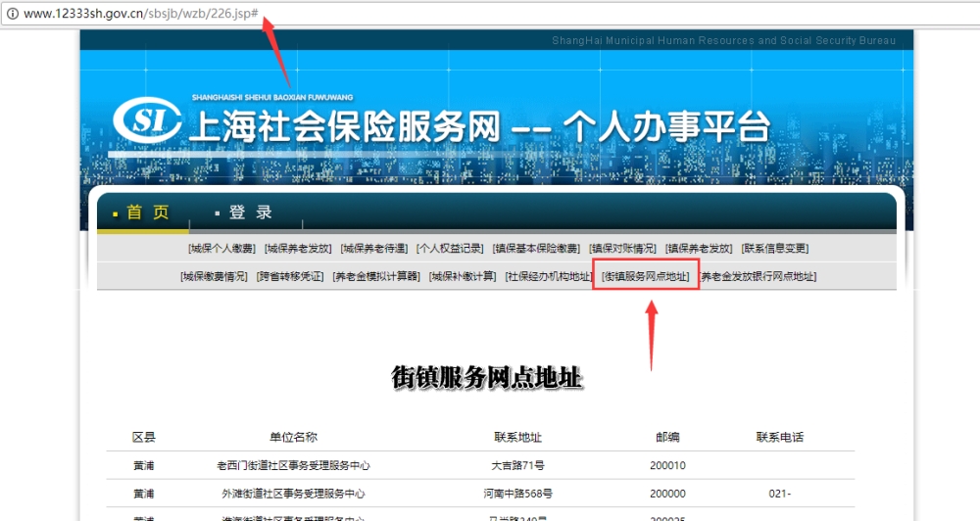Open the 城保养老发放 link
Image resolution: width=980 pixels, height=521 pixels.
click(x=298, y=249)
